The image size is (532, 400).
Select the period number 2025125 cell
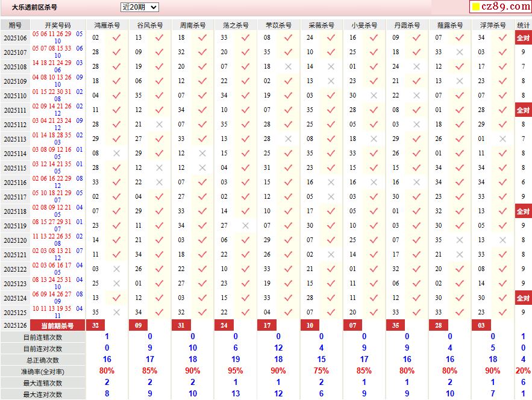point(15,313)
